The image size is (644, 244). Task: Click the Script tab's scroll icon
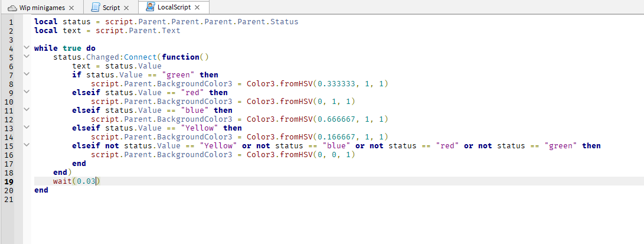tap(96, 8)
